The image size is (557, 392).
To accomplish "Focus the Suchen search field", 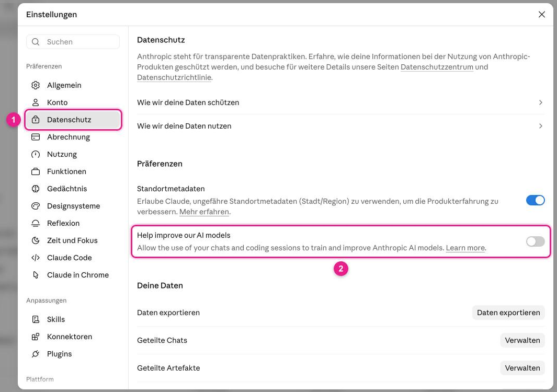I will 73,42.
